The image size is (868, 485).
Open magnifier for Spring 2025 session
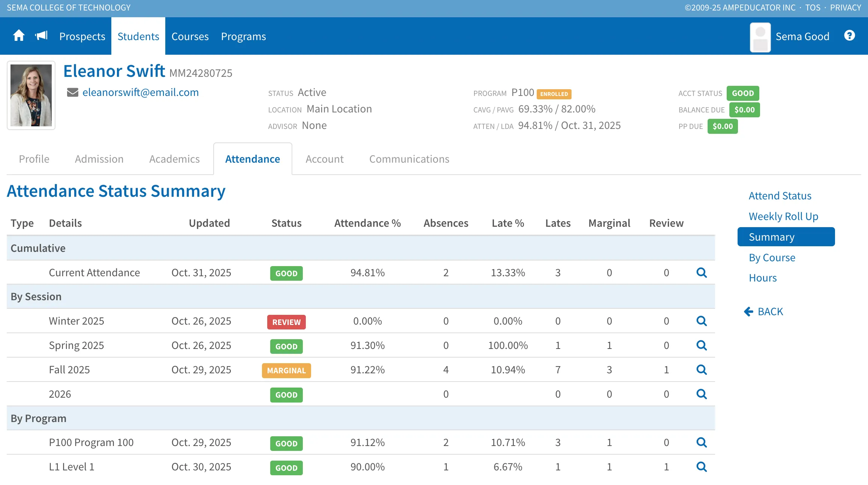702,345
